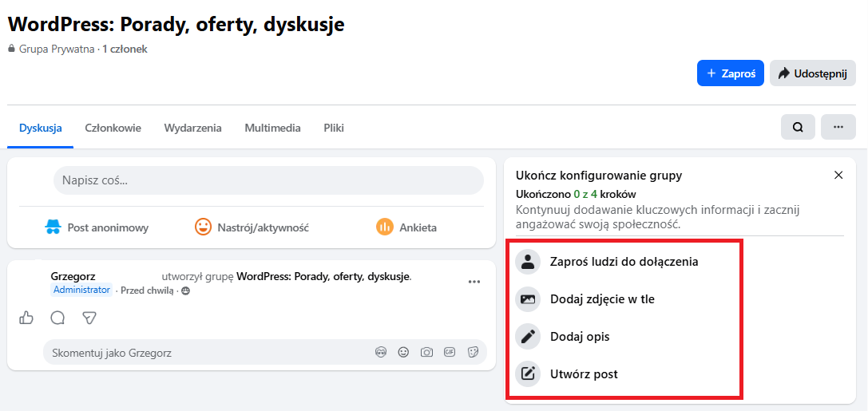Open the Multimedia tab
868x411 pixels.
coord(273,128)
